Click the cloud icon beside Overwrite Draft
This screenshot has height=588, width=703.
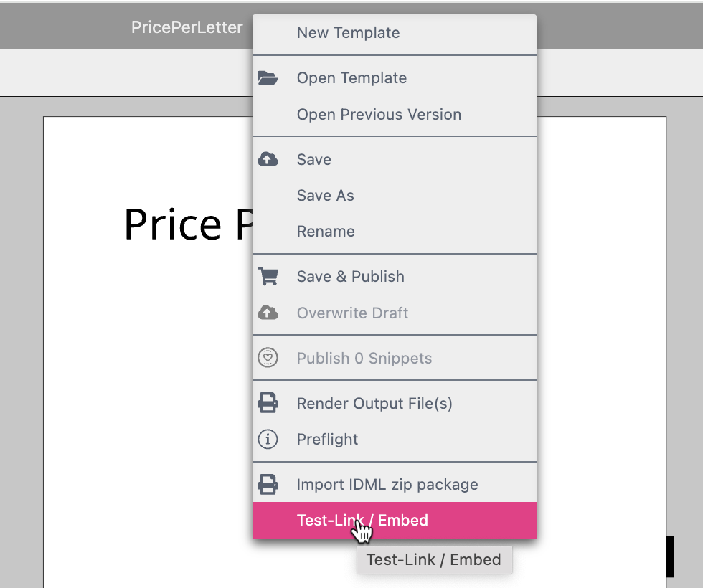pos(268,313)
